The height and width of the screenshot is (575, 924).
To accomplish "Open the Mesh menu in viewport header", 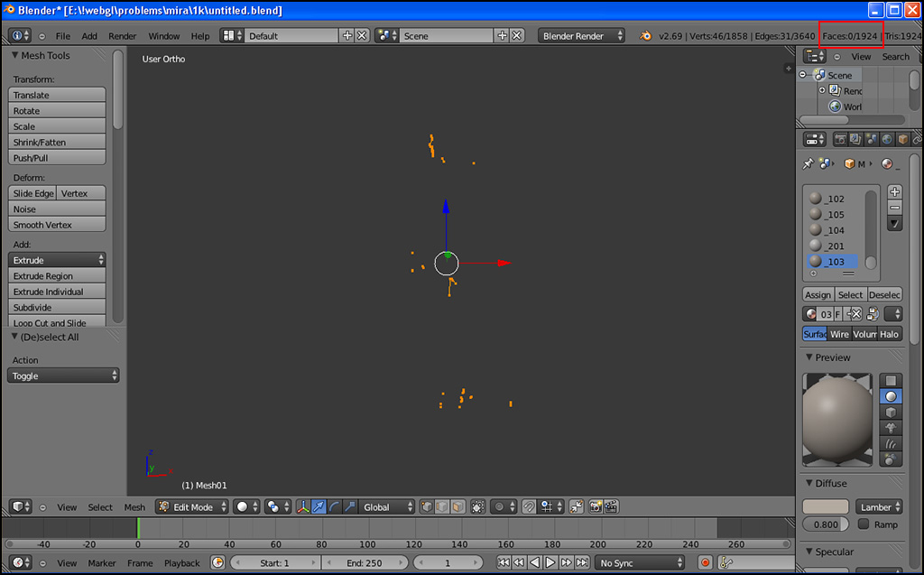I will coord(134,507).
